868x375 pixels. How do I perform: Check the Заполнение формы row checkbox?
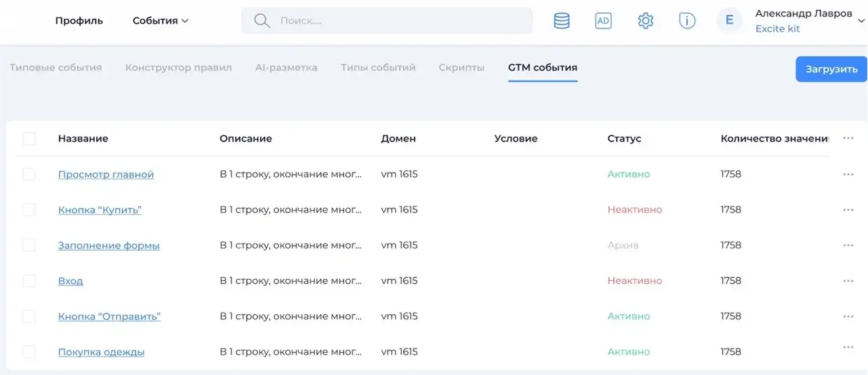[29, 245]
